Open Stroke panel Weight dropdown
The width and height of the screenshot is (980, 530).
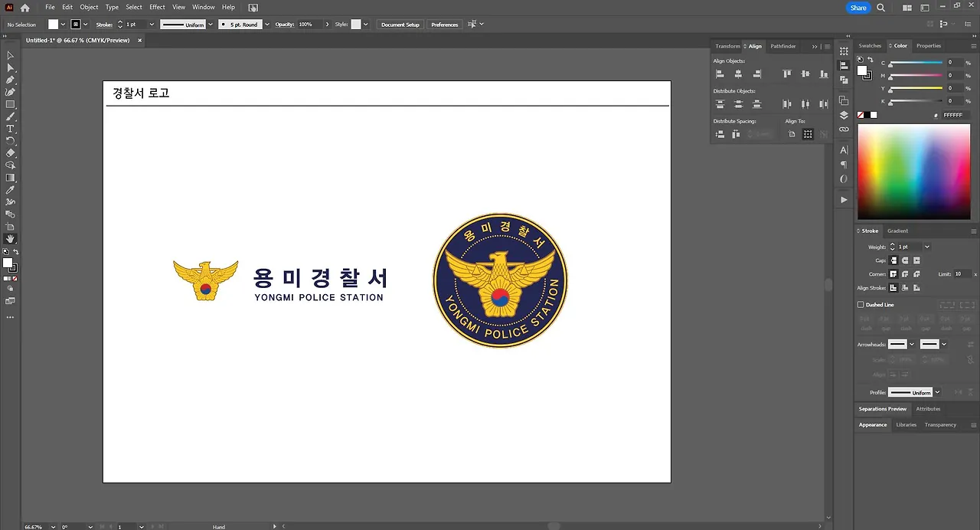click(927, 247)
